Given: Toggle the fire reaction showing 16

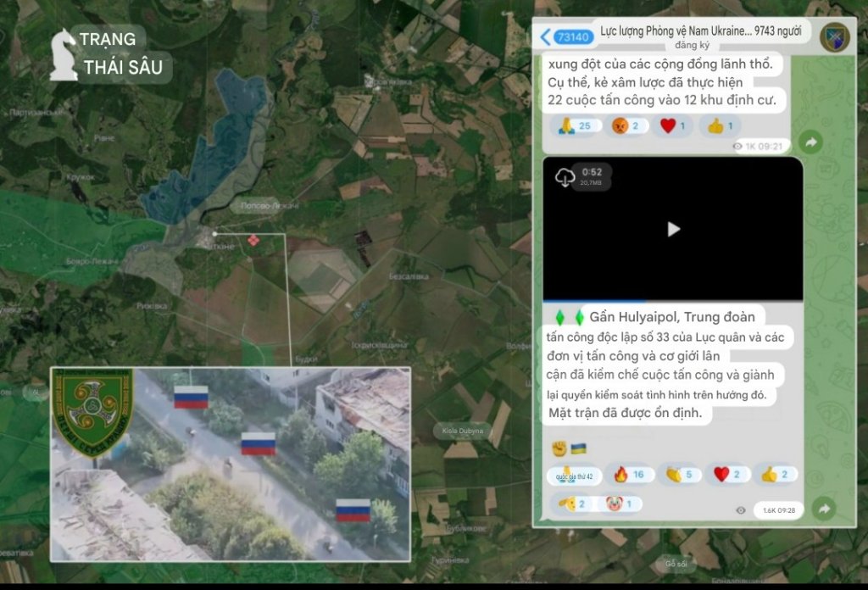Looking at the screenshot, I should (x=628, y=475).
